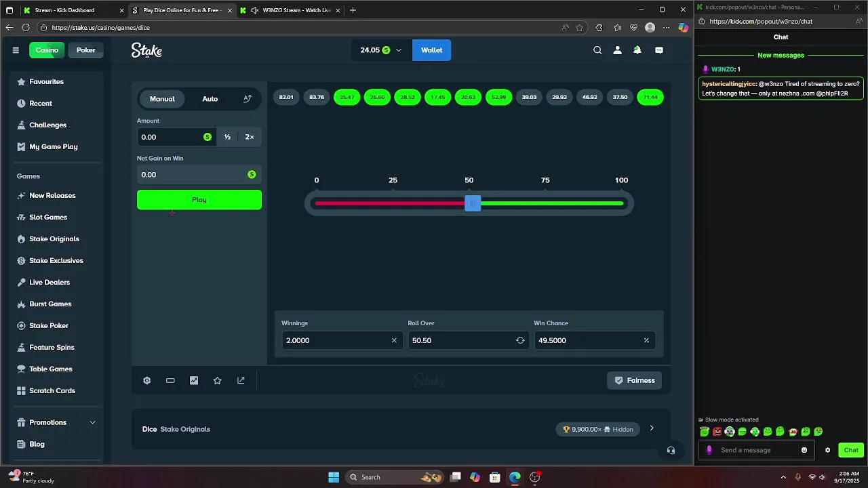Click the blue dice slider handle

473,203
